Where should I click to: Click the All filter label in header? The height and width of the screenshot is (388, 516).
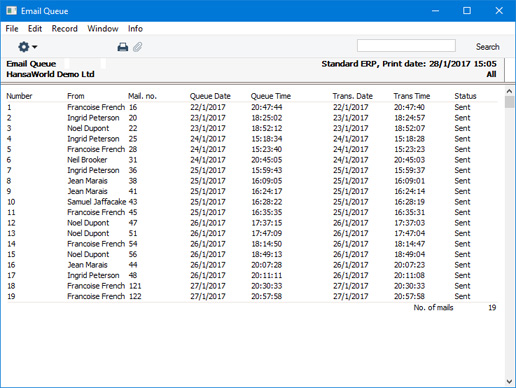pos(491,74)
